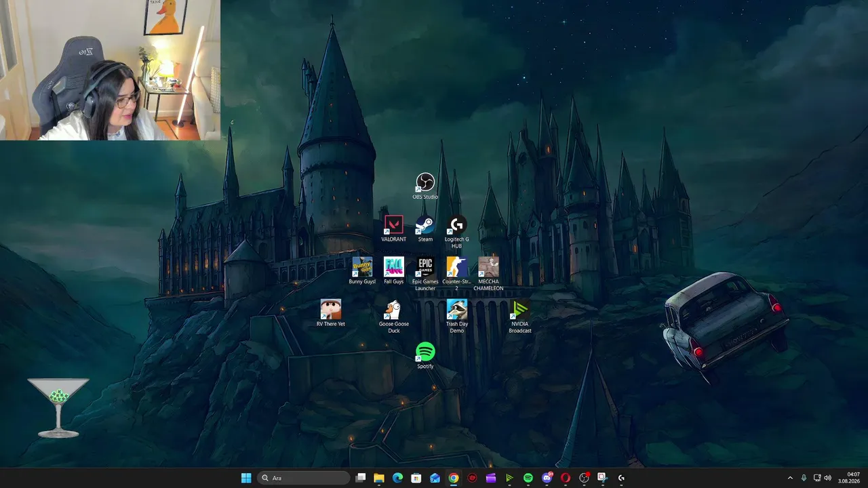Click the Logitech G taskbar icon
Image resolution: width=868 pixels, height=488 pixels.
621,478
